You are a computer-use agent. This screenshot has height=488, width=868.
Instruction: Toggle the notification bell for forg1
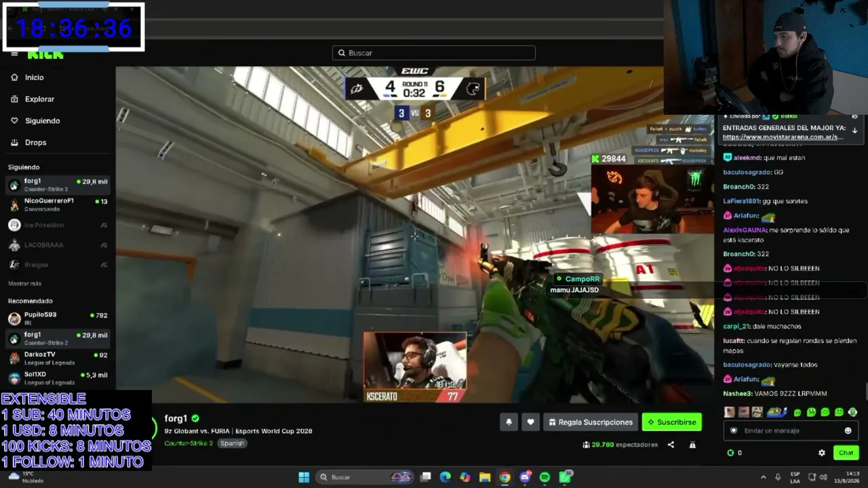[509, 422]
